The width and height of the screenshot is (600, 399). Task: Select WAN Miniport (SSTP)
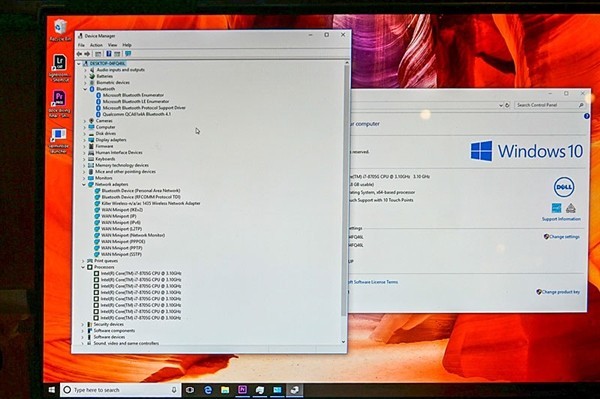(x=121, y=254)
